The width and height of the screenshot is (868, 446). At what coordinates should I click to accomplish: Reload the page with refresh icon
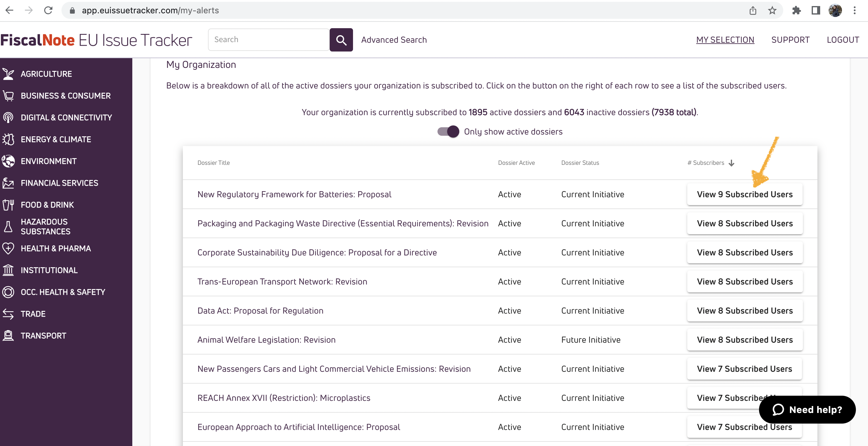click(x=48, y=10)
